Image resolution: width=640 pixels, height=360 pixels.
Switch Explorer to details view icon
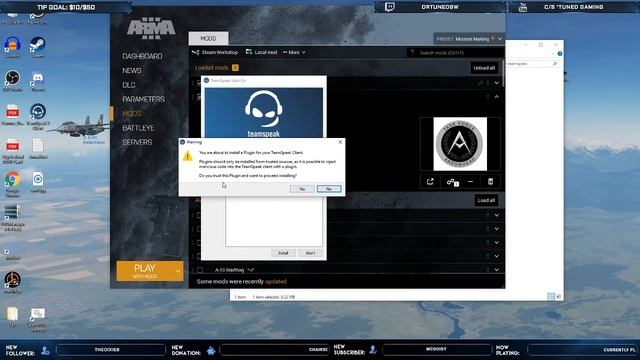(551, 296)
